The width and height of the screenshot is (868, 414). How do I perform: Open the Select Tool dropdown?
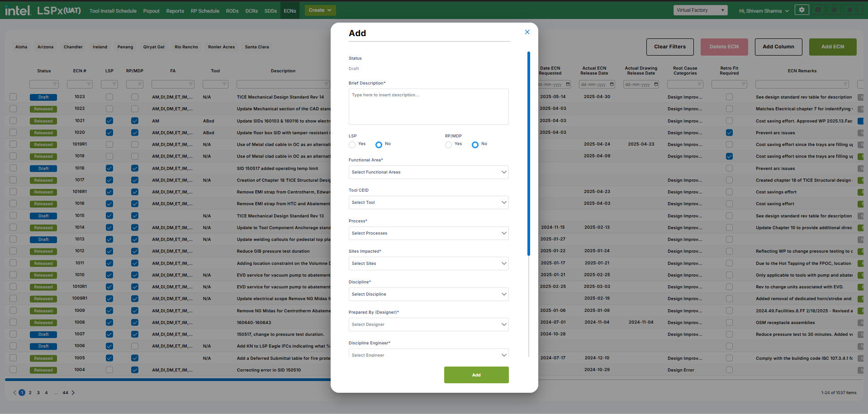428,202
